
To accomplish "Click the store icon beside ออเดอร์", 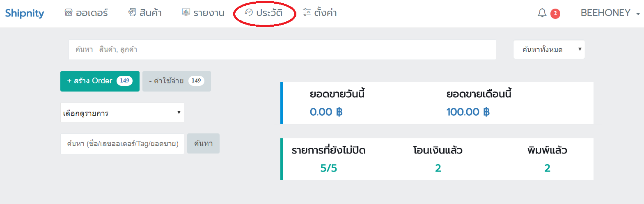I will (69, 13).
